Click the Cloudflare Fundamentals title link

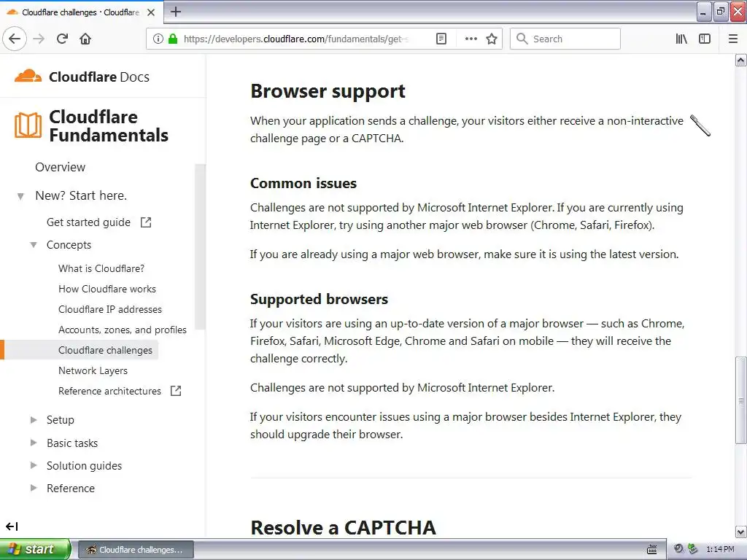[x=109, y=125]
